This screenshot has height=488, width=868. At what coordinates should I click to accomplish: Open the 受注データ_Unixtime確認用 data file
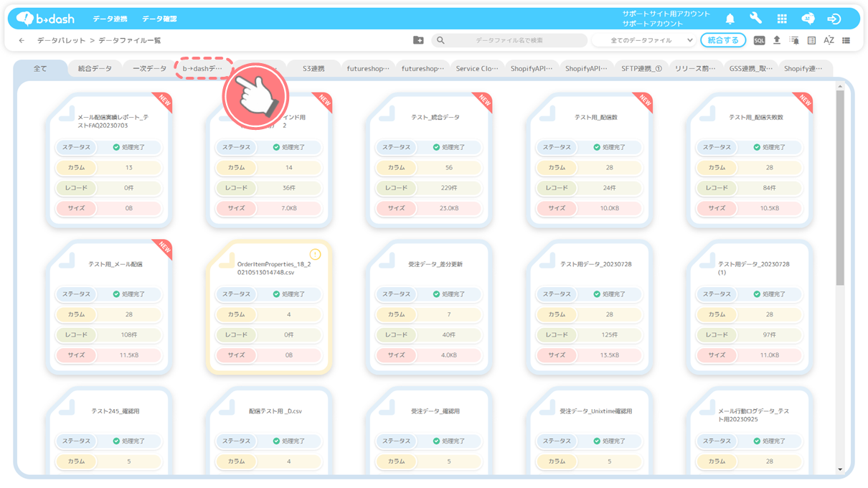click(589, 431)
